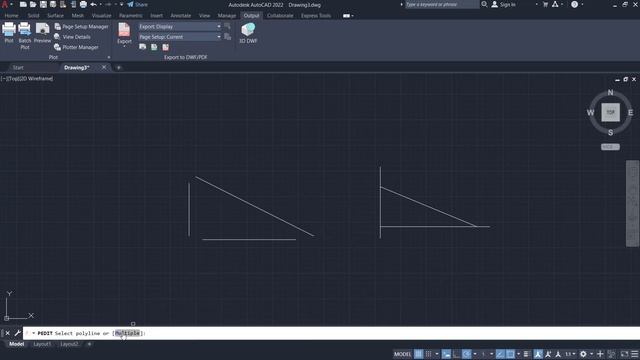Click the N direction on the ViewCube compass
Viewport: 640px width, 360px height.
(x=610, y=93)
